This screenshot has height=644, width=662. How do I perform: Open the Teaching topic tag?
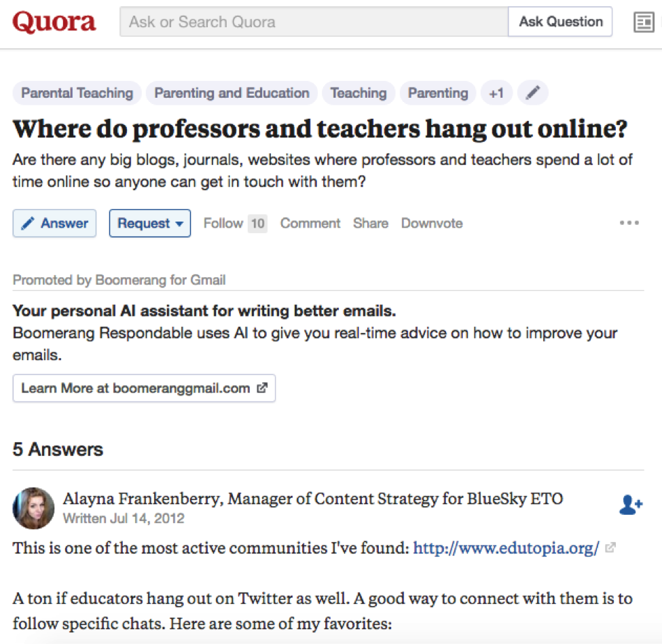click(358, 92)
